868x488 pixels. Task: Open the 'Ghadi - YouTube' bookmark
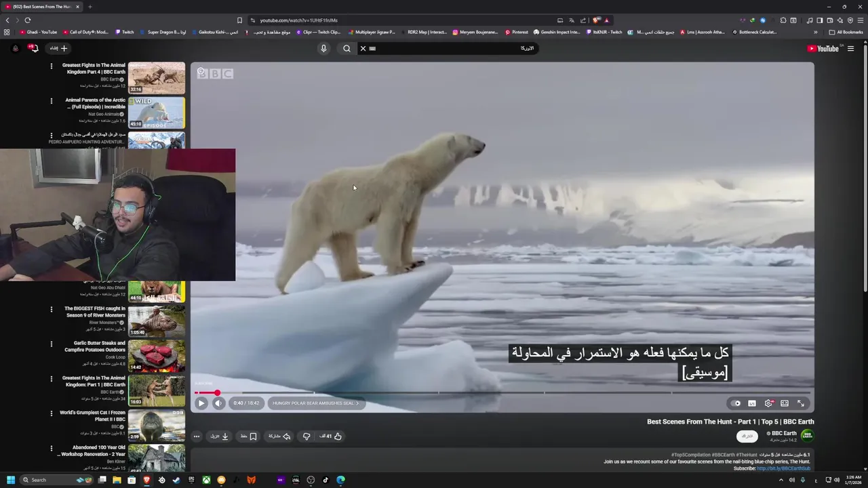[39, 32]
